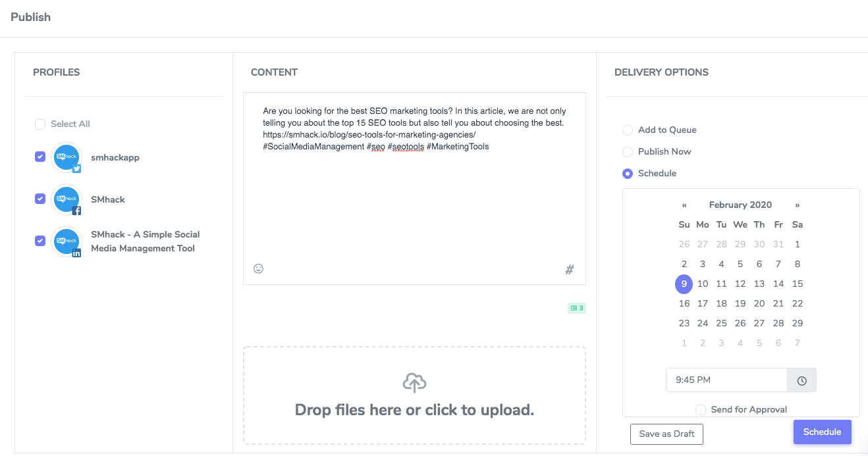Click the SMhack LinkedIn profile name
This screenshot has height=456, width=868.
coord(146,241)
